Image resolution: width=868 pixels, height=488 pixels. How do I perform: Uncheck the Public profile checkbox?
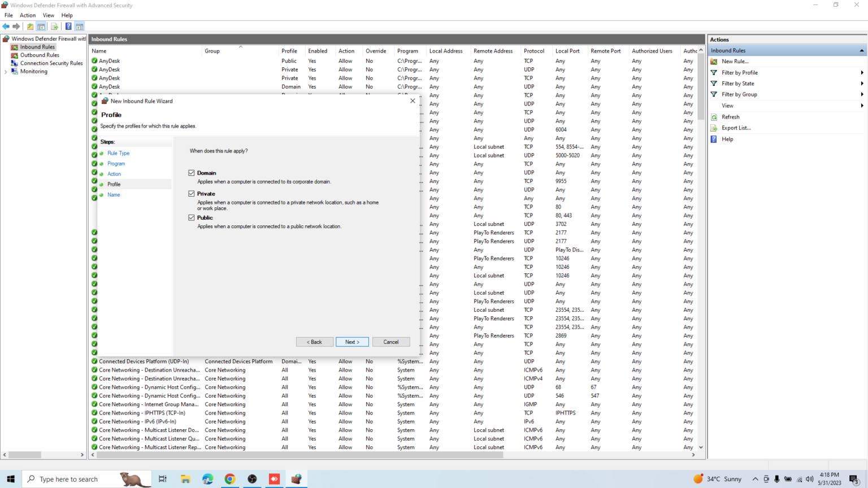tap(192, 217)
